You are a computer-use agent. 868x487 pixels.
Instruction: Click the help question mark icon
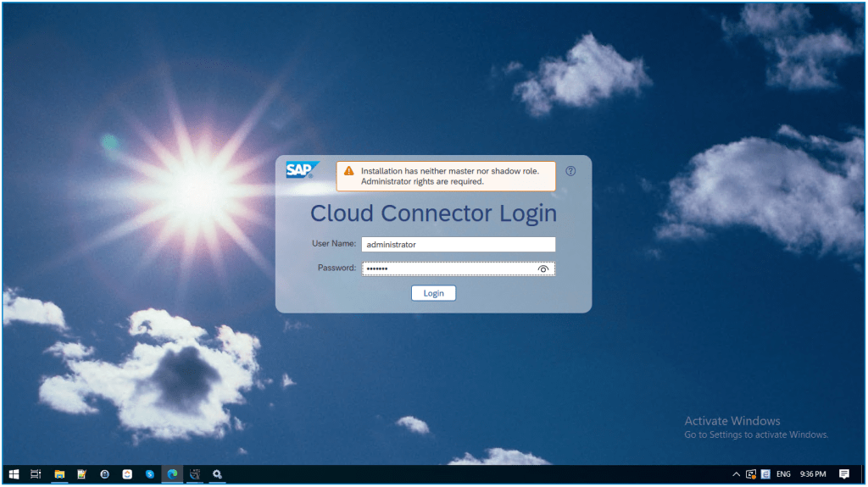click(x=570, y=171)
